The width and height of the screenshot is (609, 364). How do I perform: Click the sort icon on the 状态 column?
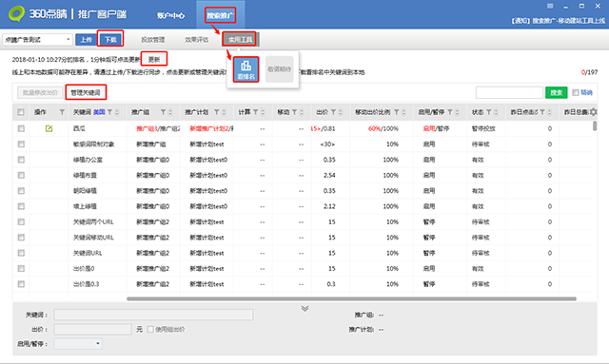(496, 112)
